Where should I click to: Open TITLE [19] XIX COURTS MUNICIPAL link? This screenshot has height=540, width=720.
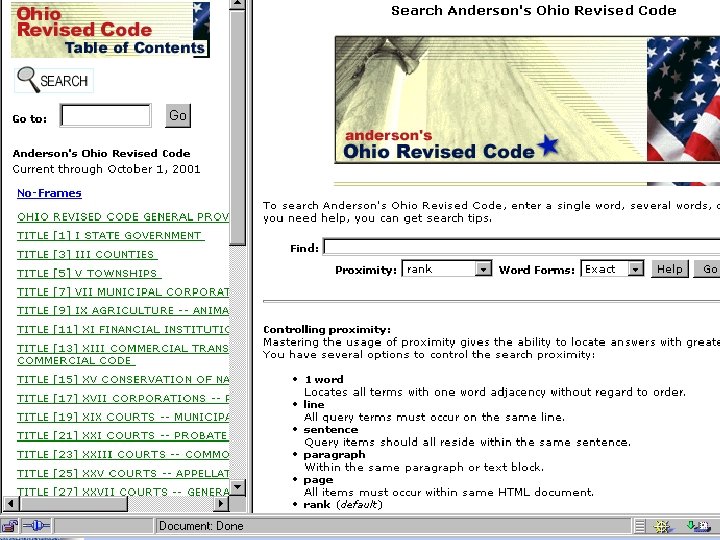123,417
